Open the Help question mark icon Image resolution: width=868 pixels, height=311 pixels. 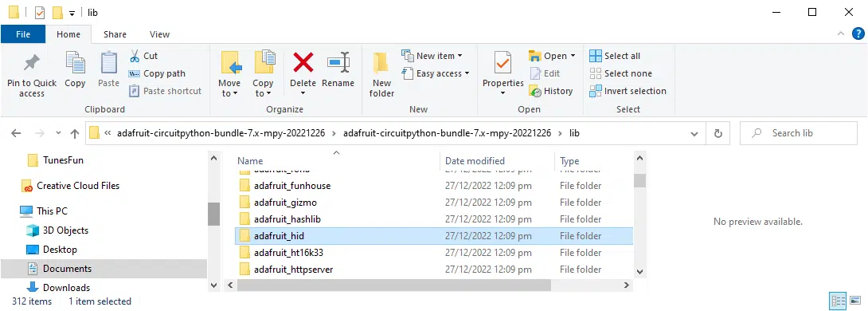click(858, 34)
